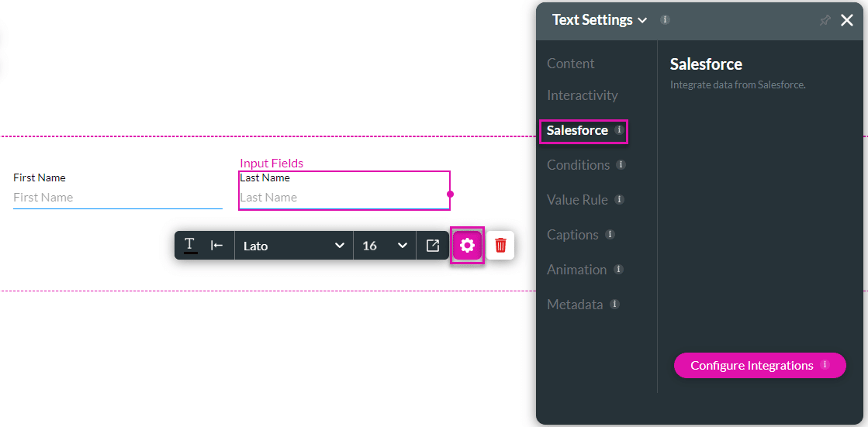Click the First Name input field
The height and width of the screenshot is (427, 868).
click(117, 198)
